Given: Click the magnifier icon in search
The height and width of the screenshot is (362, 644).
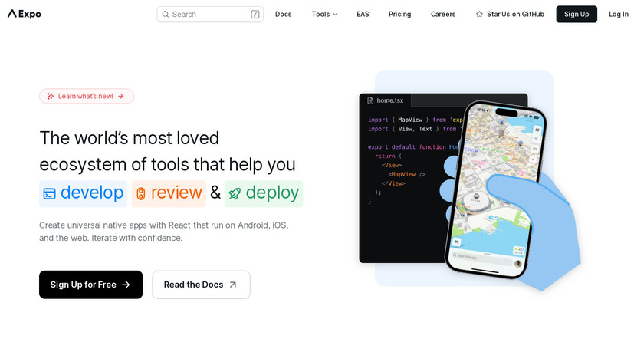Looking at the screenshot, I should (165, 15).
